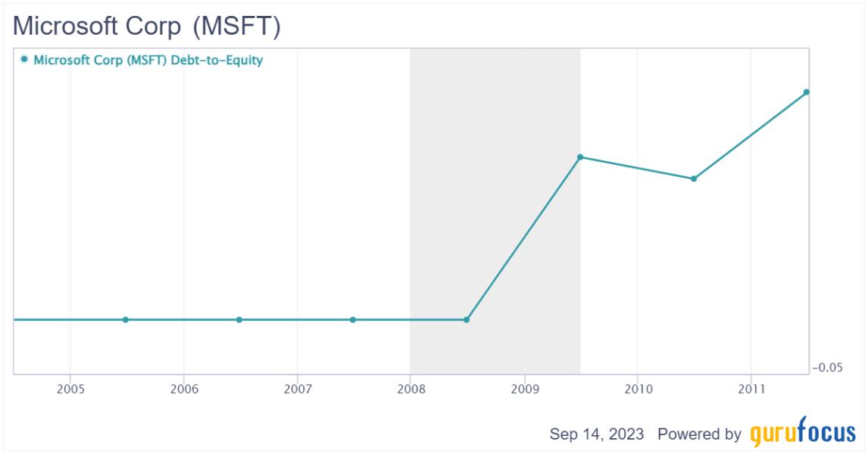Click the legend dot for Debt-to-Equity
This screenshot has width=868, height=454.
(x=25, y=59)
